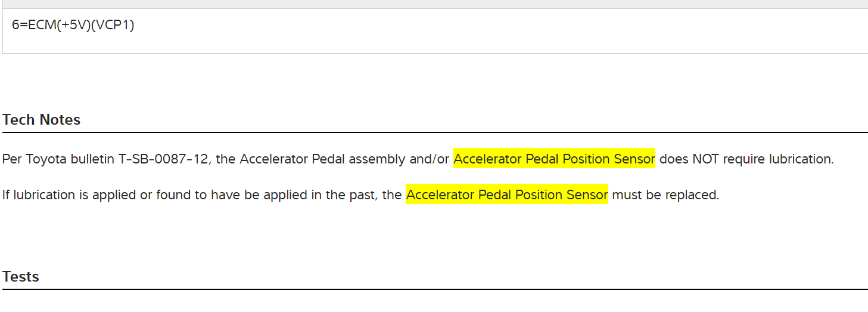Click the gray header bar above pin list
This screenshot has height=312, width=868.
click(x=434, y=4)
